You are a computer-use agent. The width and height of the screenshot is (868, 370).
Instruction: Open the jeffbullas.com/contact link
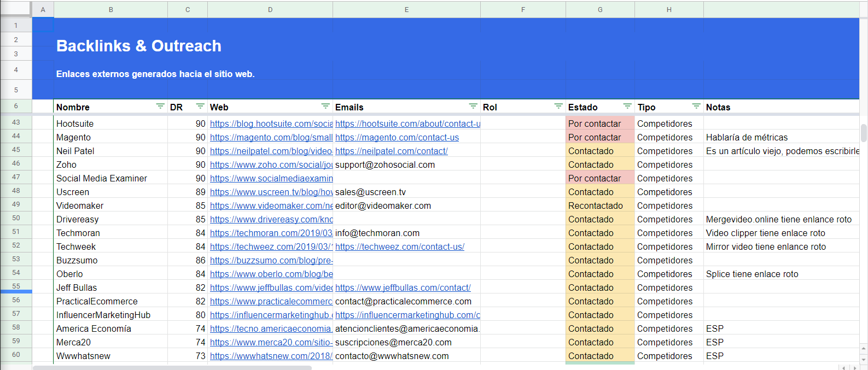tap(403, 288)
